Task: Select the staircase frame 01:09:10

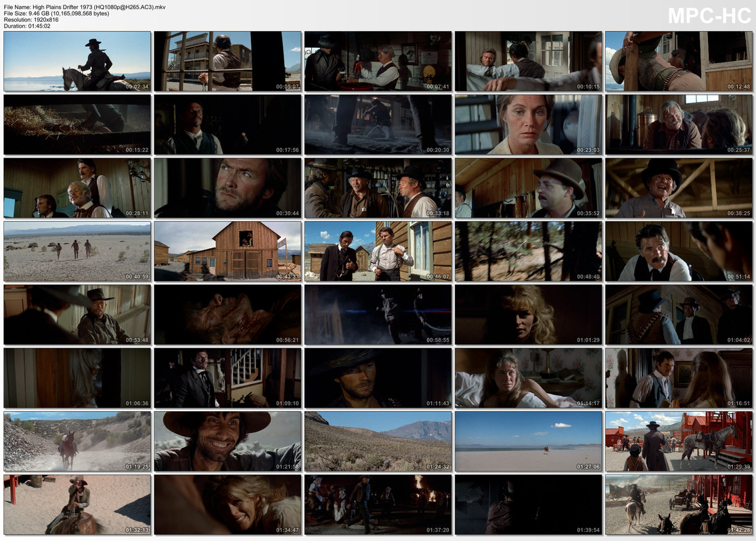Action: point(227,378)
